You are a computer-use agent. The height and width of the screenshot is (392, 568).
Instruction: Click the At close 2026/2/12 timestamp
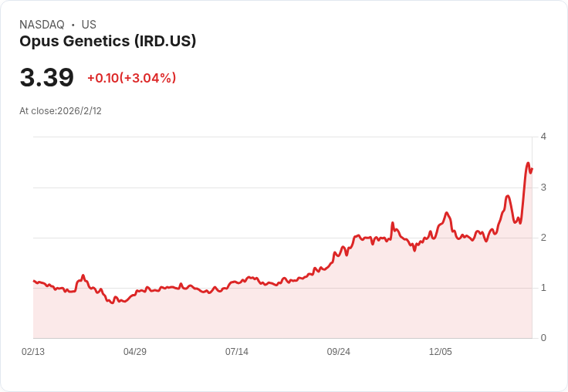click(x=60, y=111)
